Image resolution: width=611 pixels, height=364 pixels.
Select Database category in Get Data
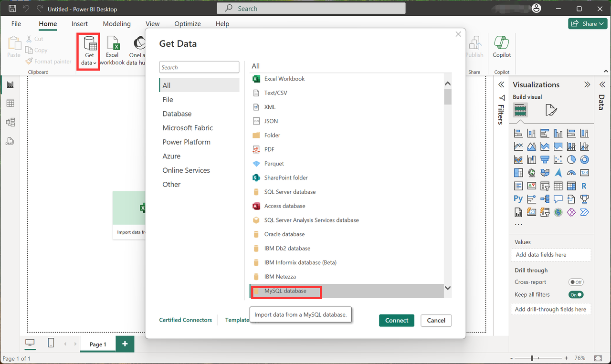pos(177,114)
